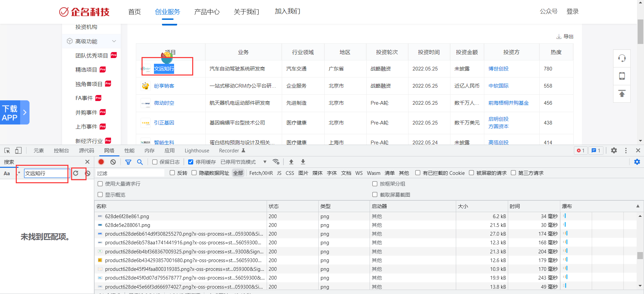Toggle the device toolbar icon in DevTools
This screenshot has width=644, height=294.
[18, 151]
